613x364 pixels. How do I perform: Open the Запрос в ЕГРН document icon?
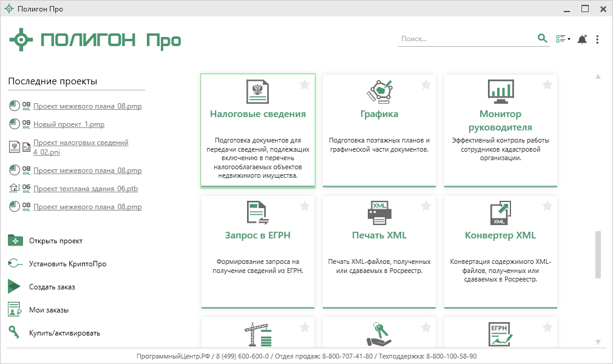[x=257, y=213]
